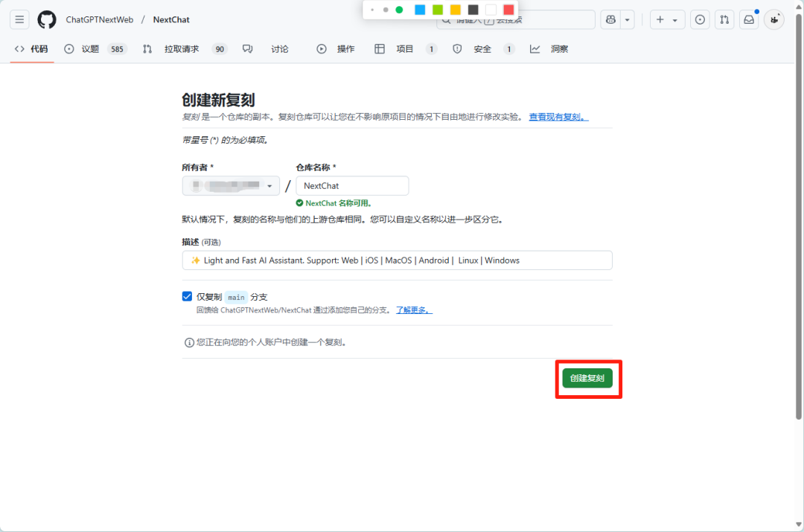Click the 90 pull requests counter badge
This screenshot has height=532, width=804.
click(220, 49)
